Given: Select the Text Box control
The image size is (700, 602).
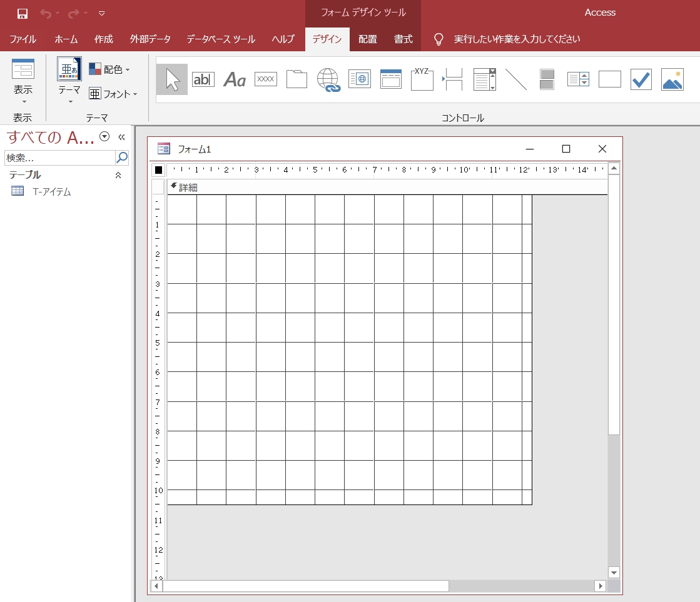Looking at the screenshot, I should (203, 79).
